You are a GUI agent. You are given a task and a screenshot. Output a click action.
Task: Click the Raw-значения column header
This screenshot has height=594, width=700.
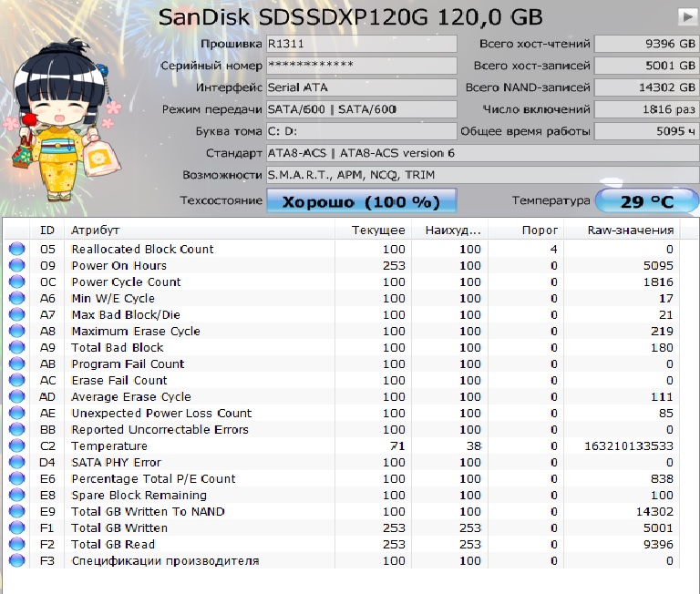pyautogui.click(x=622, y=230)
